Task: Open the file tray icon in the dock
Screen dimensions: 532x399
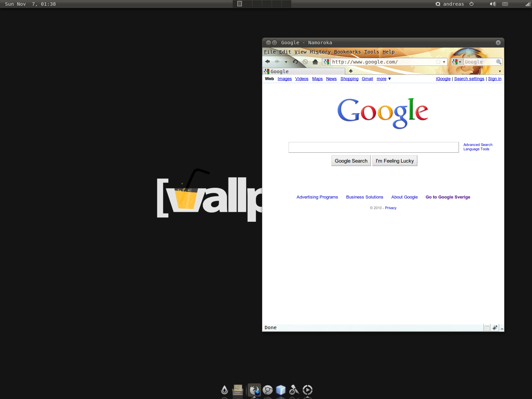Action: (238, 390)
